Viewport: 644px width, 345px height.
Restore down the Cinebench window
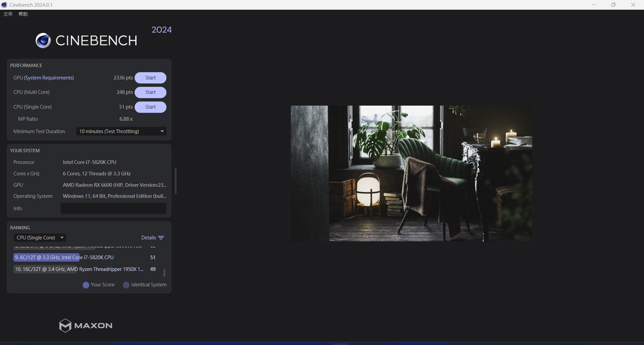(x=613, y=5)
